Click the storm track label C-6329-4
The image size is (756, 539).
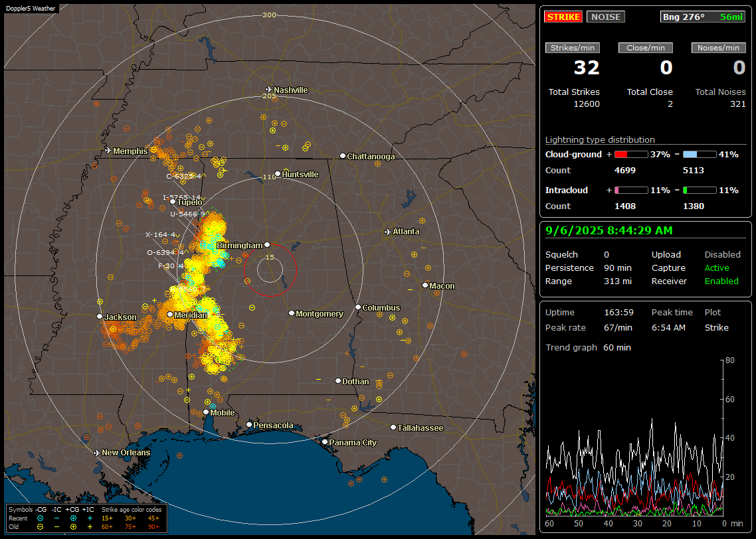point(184,177)
